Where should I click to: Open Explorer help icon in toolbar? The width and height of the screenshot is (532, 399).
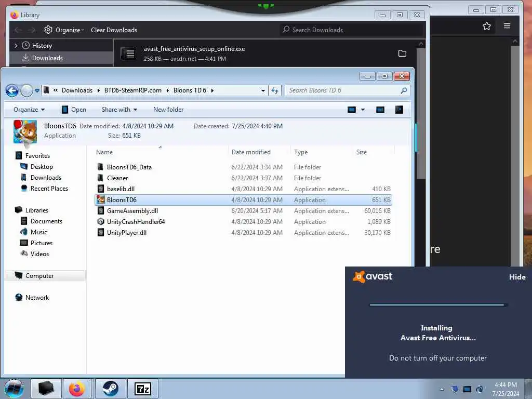pyautogui.click(x=399, y=110)
